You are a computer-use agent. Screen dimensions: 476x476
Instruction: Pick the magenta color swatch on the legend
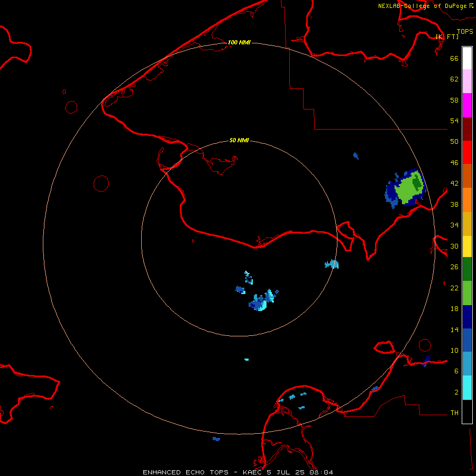pyautogui.click(x=467, y=105)
